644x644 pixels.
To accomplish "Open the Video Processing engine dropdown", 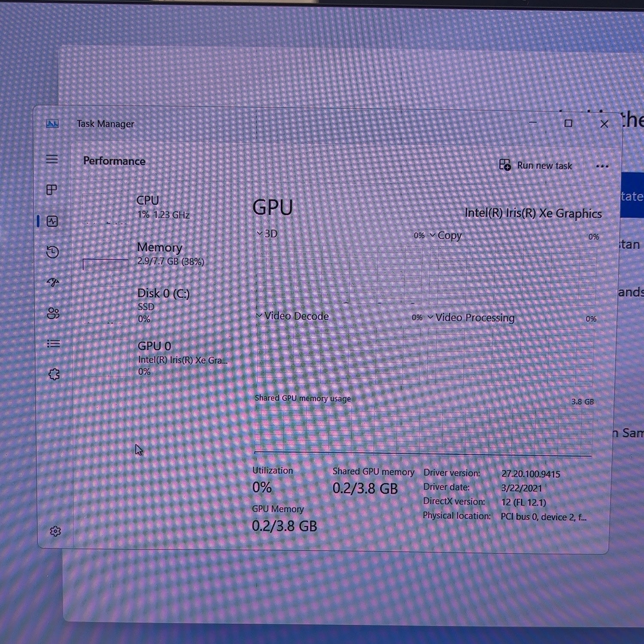I will pos(471,317).
